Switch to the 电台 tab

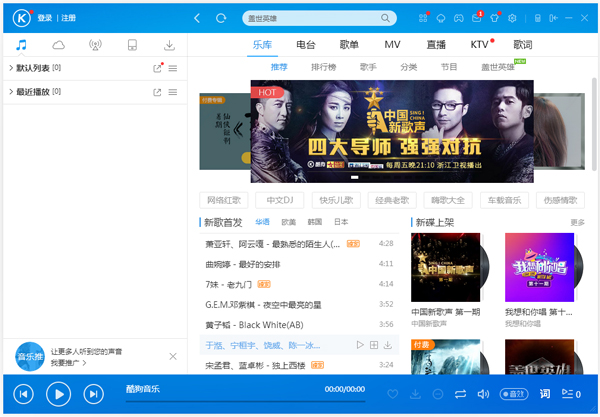306,45
